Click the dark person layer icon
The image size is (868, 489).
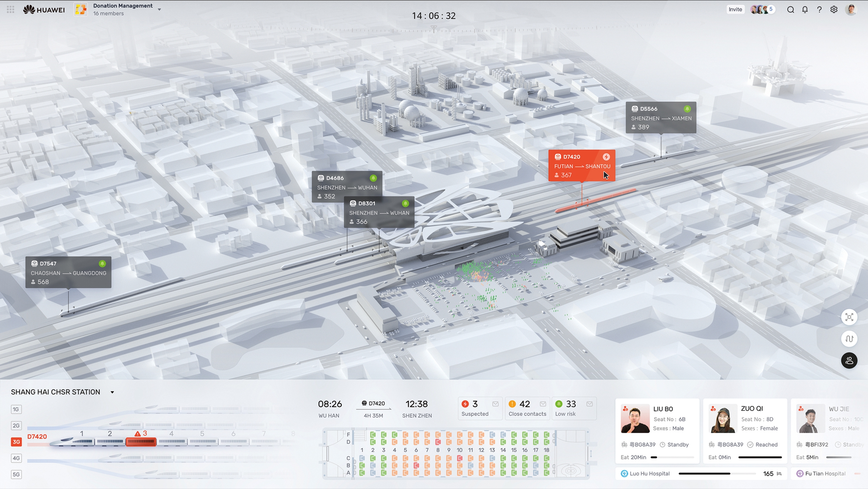(x=849, y=361)
